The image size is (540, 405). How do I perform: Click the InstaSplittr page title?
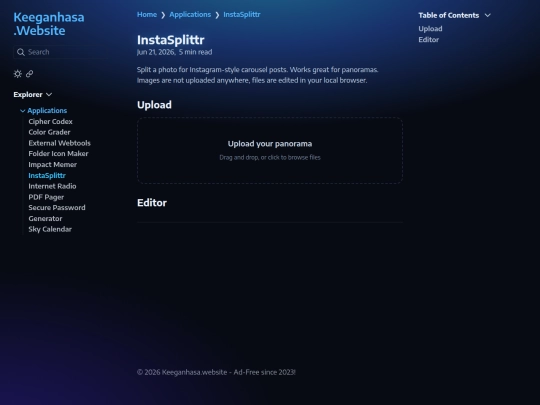point(171,40)
